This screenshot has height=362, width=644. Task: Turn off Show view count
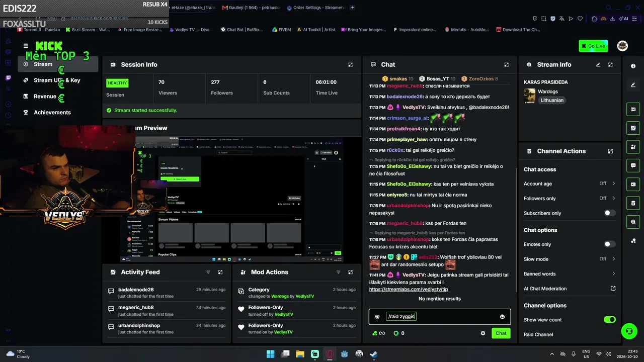(x=609, y=320)
